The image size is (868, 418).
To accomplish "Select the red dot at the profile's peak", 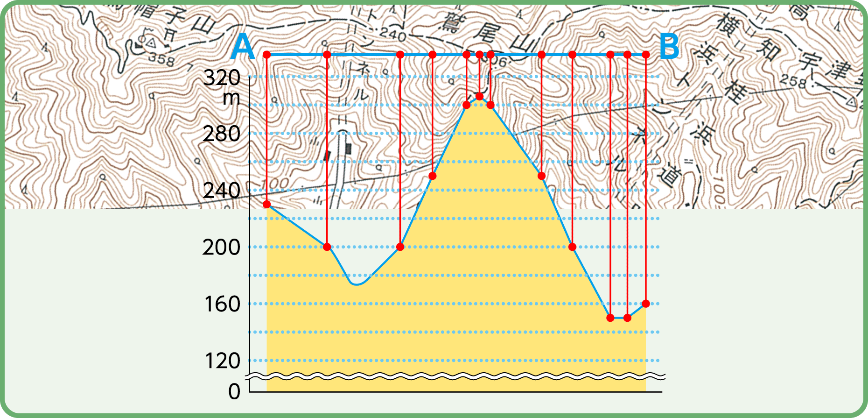I will tap(479, 96).
